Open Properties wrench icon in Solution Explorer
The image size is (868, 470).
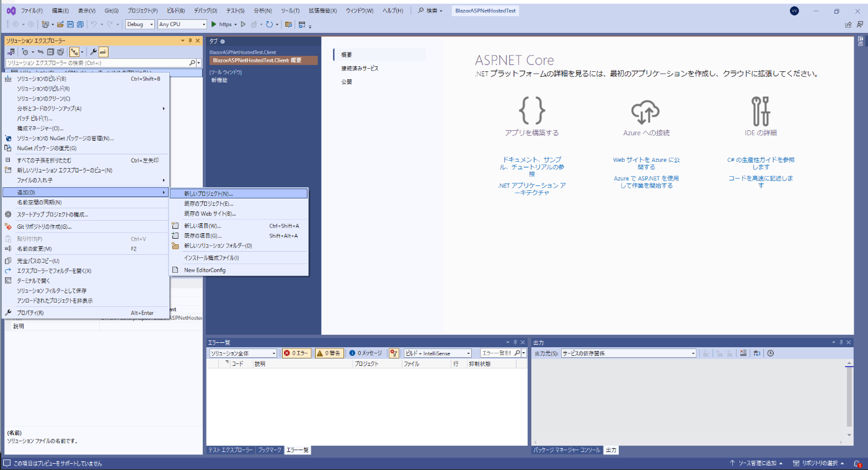93,52
